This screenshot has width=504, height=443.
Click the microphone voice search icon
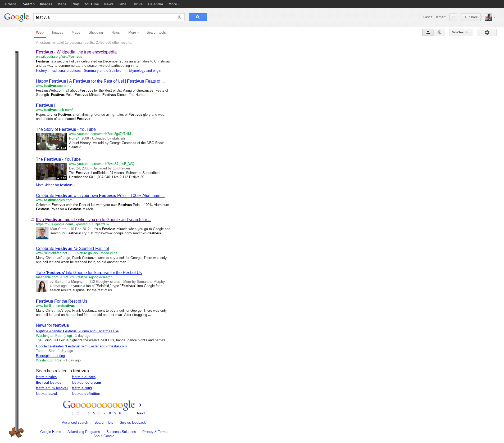tap(179, 17)
